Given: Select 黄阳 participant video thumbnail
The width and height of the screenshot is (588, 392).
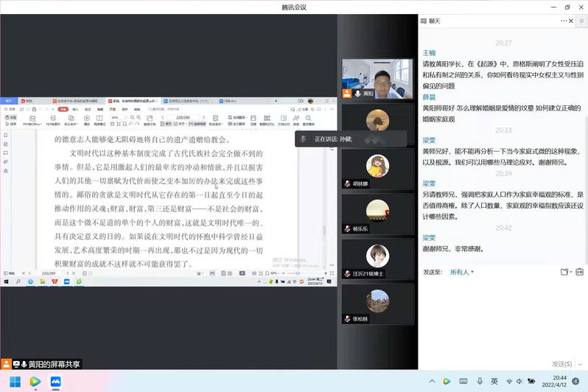Looking at the screenshot, I should 377,79.
